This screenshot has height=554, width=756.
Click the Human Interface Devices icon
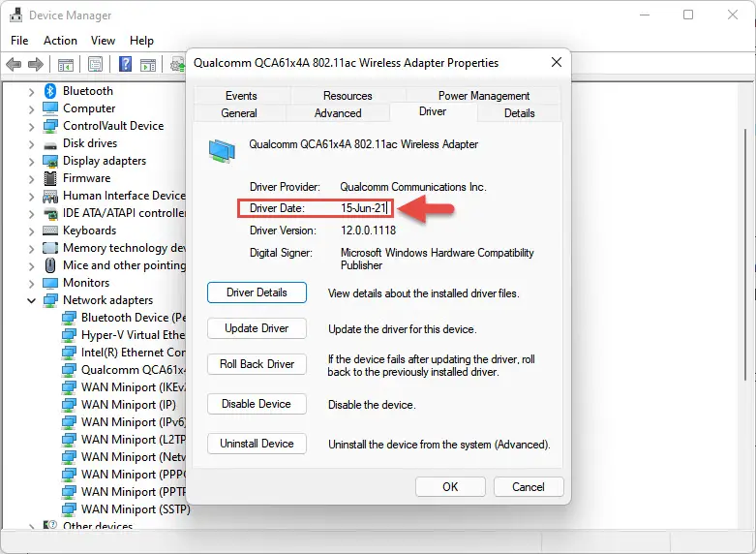[50, 196]
